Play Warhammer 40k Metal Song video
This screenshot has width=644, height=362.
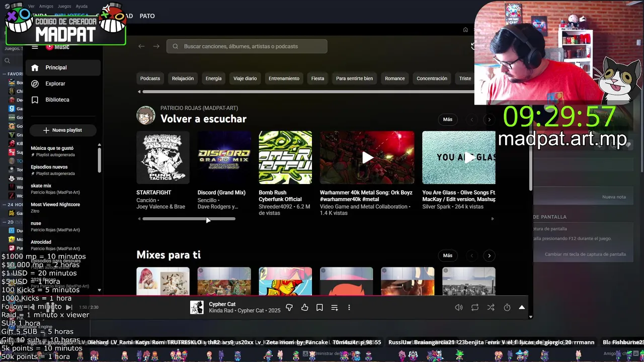click(367, 157)
